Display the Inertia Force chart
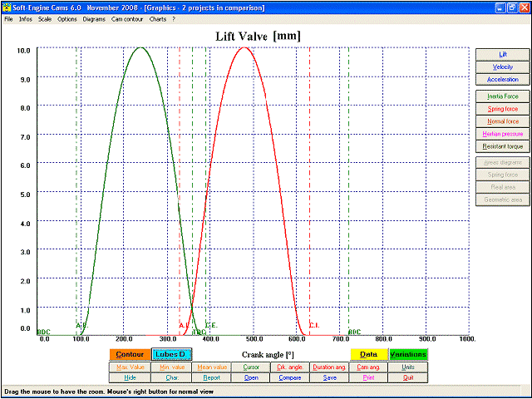 [503, 96]
